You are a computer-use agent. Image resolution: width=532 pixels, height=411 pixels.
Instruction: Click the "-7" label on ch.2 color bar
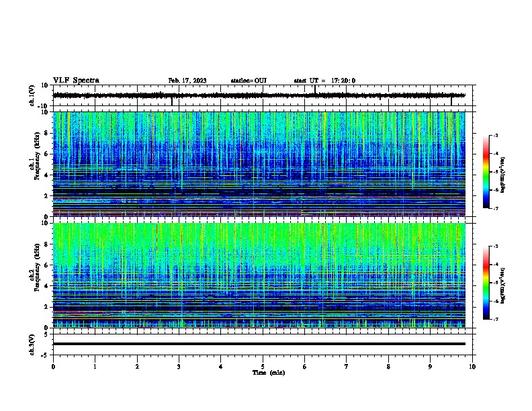(495, 320)
